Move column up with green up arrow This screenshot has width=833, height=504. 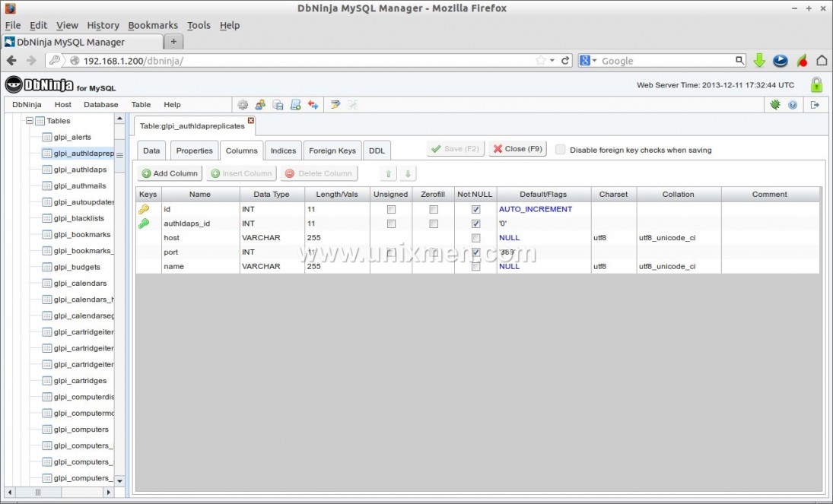tap(388, 173)
